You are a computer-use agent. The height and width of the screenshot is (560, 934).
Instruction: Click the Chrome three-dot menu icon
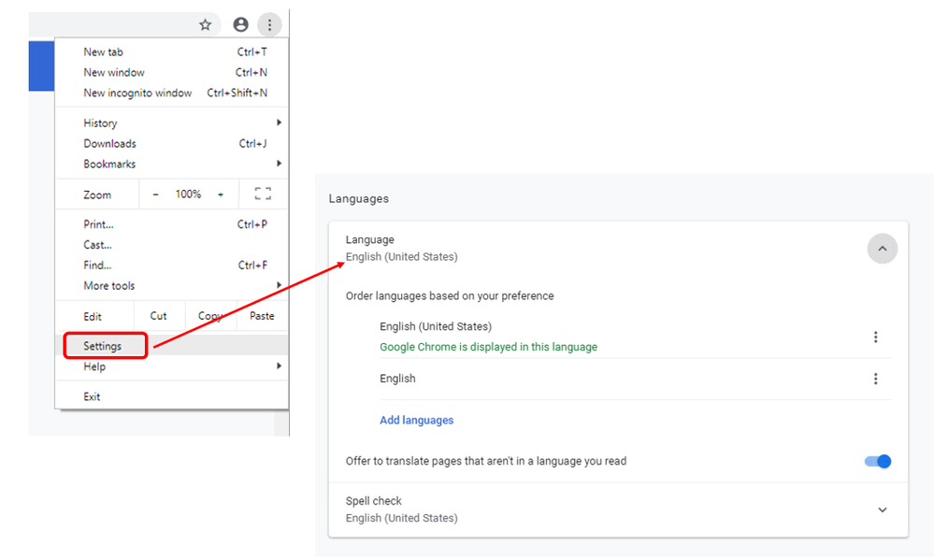tap(269, 25)
